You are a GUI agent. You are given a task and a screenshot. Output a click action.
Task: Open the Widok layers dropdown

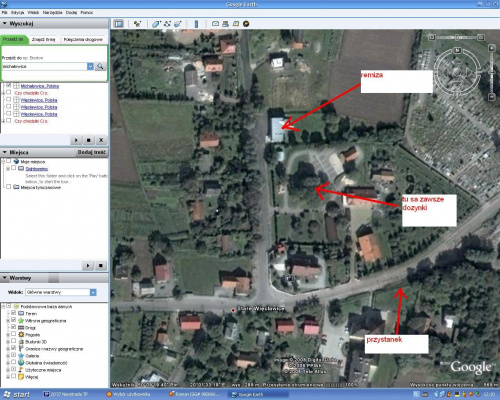click(x=93, y=292)
